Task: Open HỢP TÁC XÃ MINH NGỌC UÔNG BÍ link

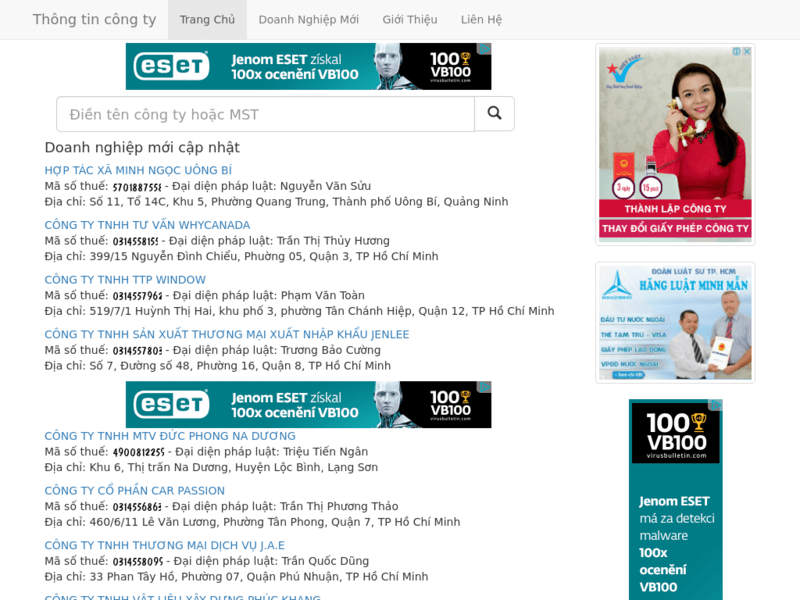Action: click(138, 171)
